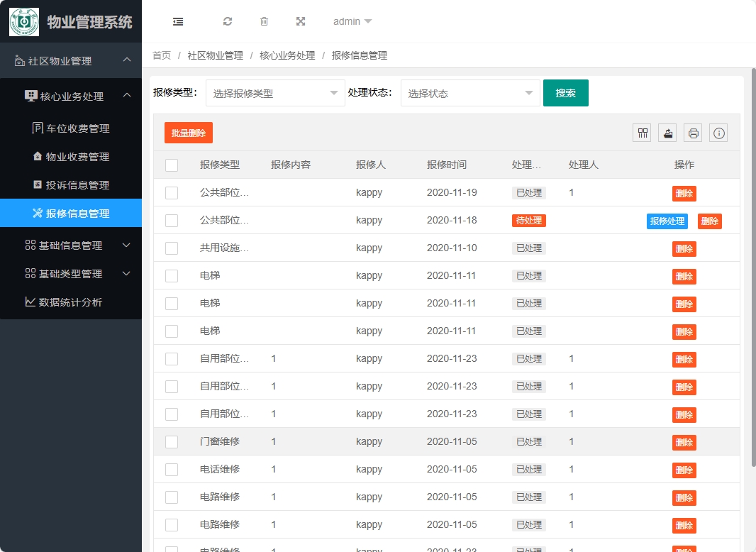Toggle fullscreen using the expand icon

pyautogui.click(x=301, y=21)
